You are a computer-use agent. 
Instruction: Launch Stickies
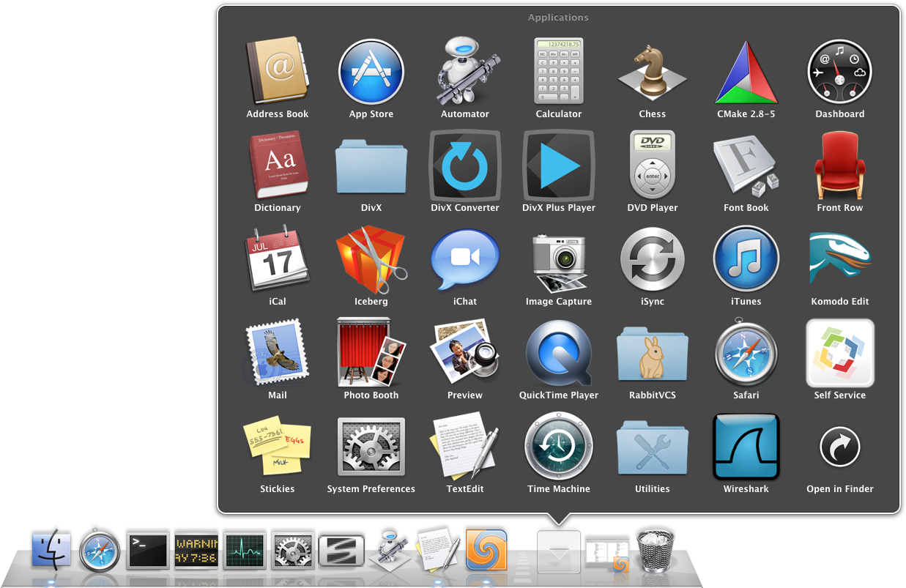(x=278, y=447)
